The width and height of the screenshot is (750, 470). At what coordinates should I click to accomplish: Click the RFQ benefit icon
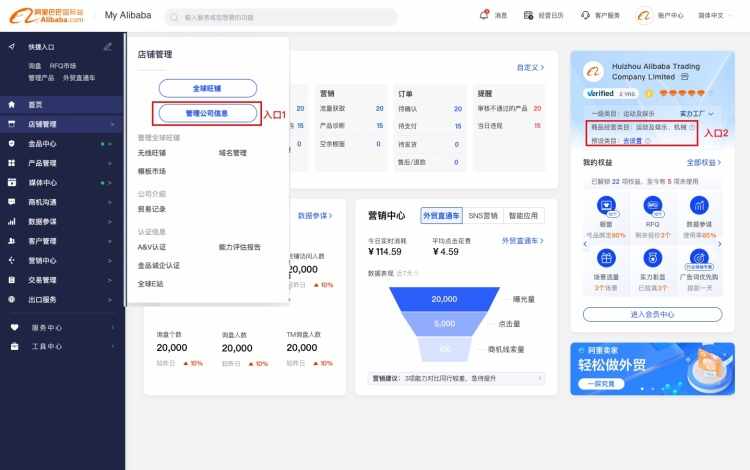click(x=652, y=206)
